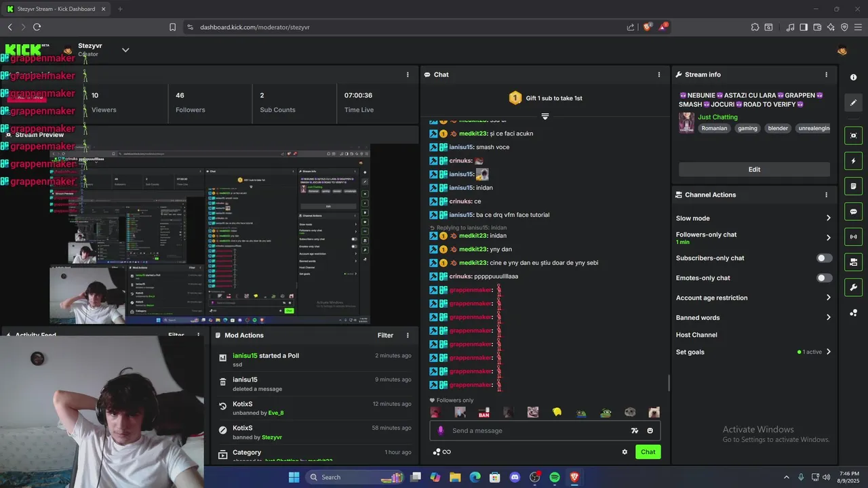This screenshot has width=868, height=488.
Task: Click the blender stream tag
Action: pyautogui.click(x=778, y=128)
